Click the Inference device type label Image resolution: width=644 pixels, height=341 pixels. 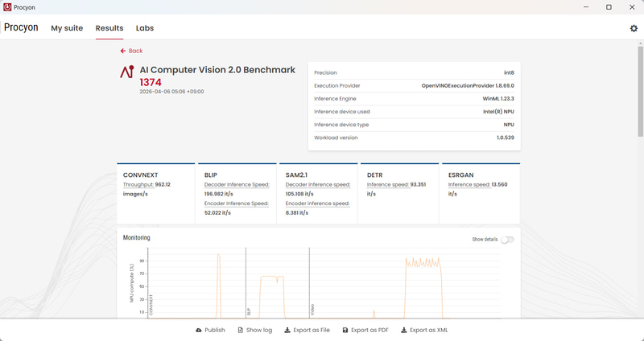click(341, 125)
